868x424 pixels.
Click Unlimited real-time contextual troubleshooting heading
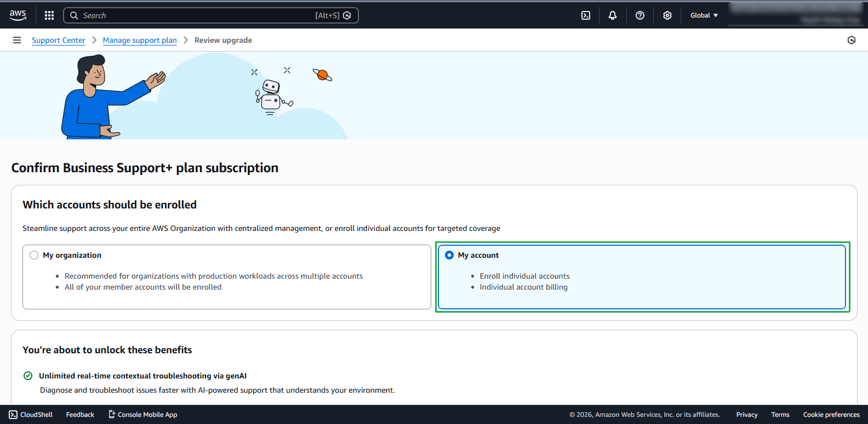click(142, 376)
